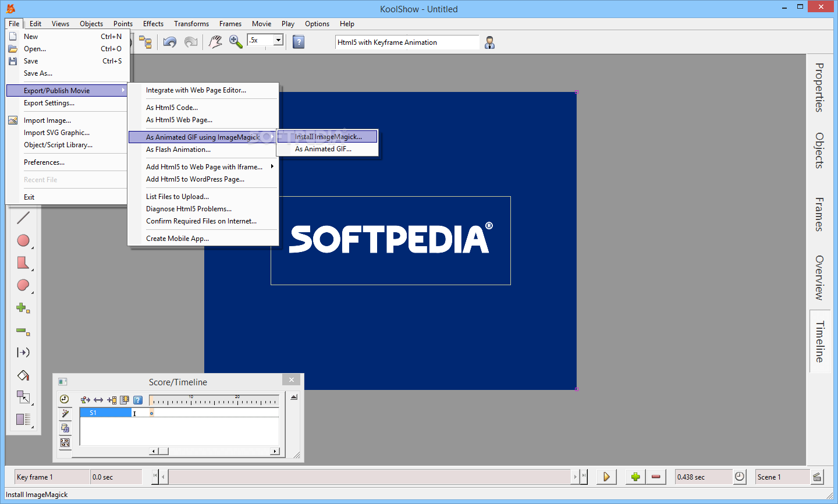Screen dimensions: 838x504
Task: Click the magic wand icon in timeline panel
Action: click(65, 414)
